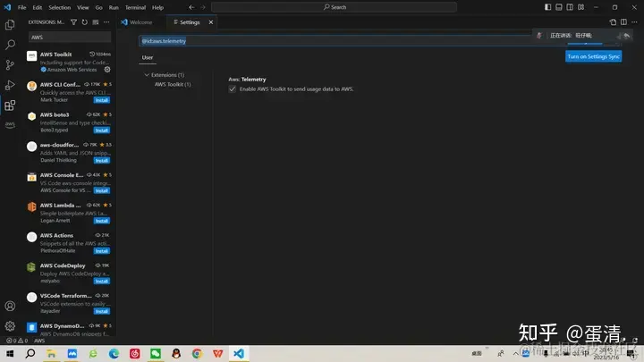Screen dimensions: 644x362
Task: Open AWS Toolkit manage gear icon
Action: [107, 70]
